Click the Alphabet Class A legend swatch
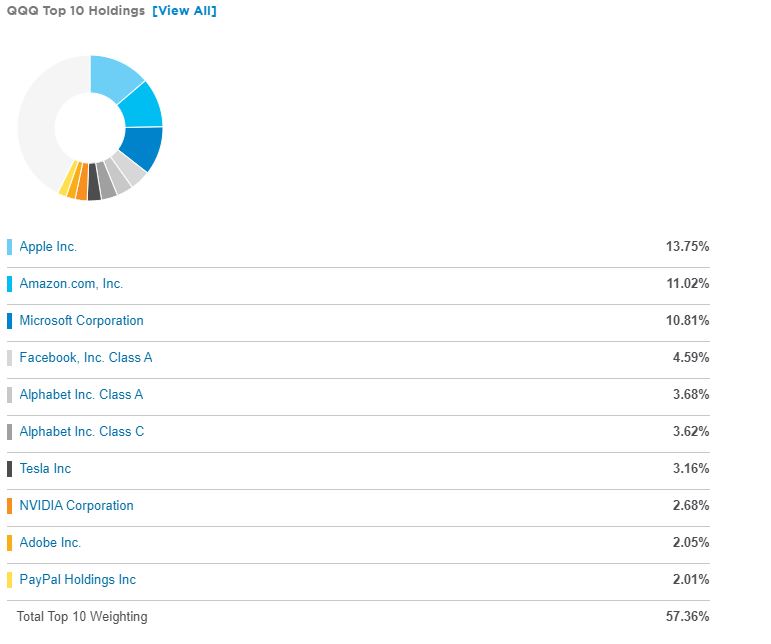 9,395
